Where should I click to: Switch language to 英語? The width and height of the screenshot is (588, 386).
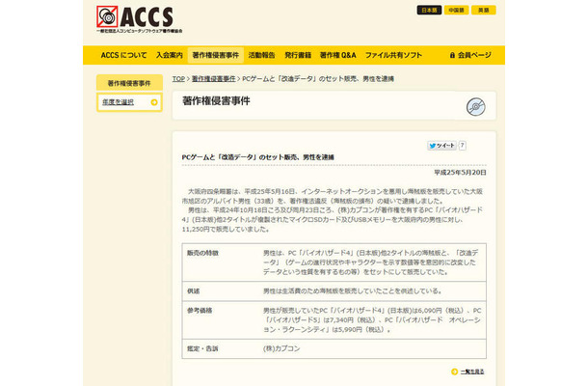484,11
